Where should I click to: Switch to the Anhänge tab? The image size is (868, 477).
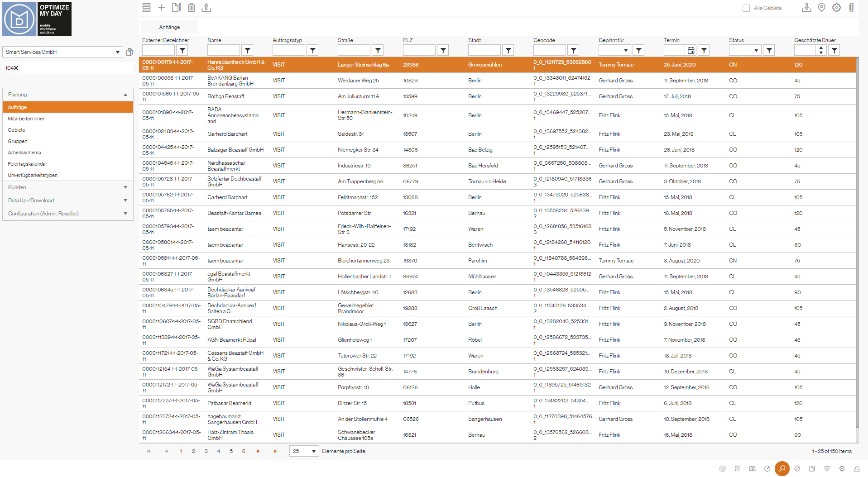pyautogui.click(x=169, y=27)
